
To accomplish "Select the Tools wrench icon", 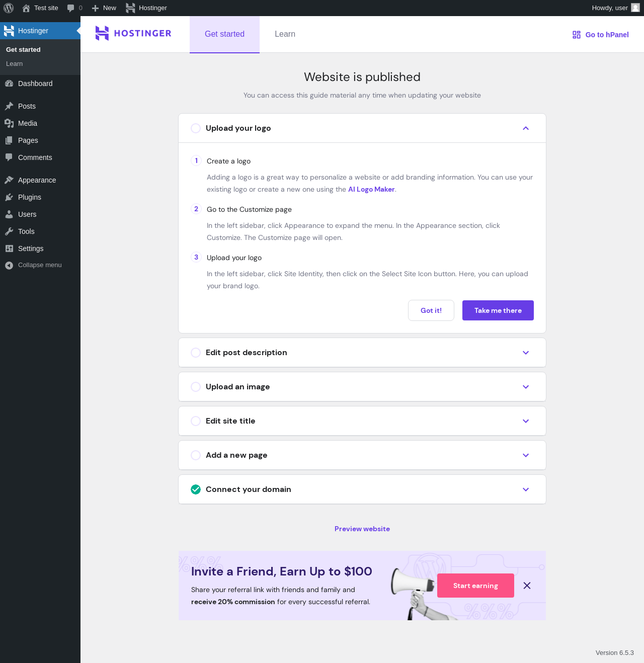I will click(x=9, y=231).
